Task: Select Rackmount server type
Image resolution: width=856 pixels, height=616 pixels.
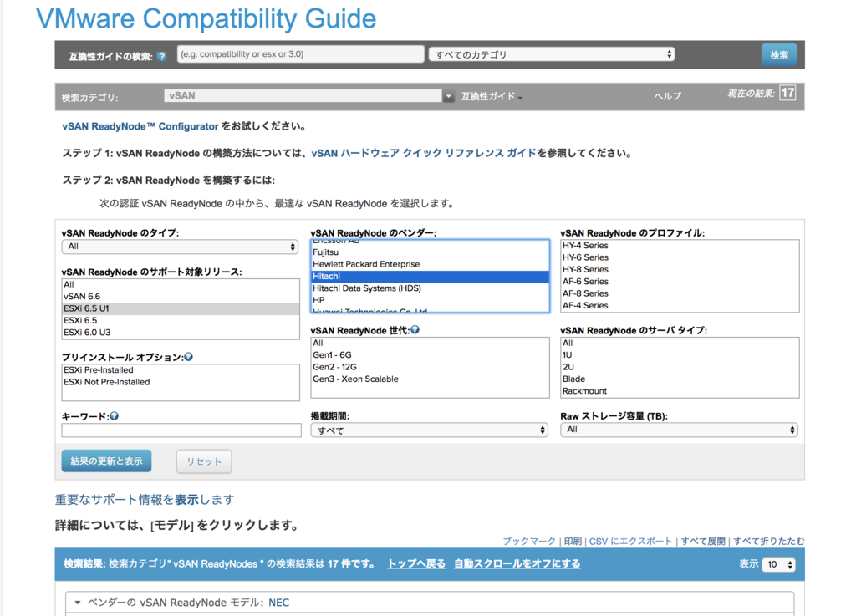Action: (x=680, y=391)
